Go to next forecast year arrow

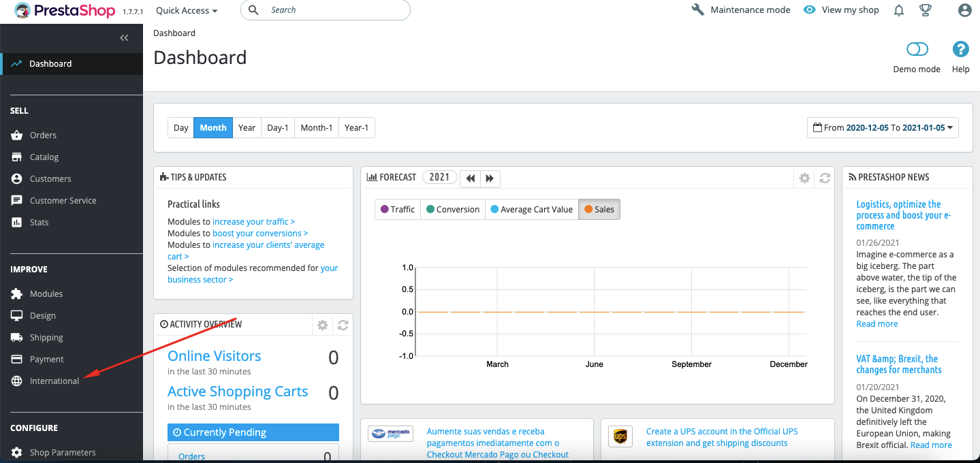(x=490, y=178)
